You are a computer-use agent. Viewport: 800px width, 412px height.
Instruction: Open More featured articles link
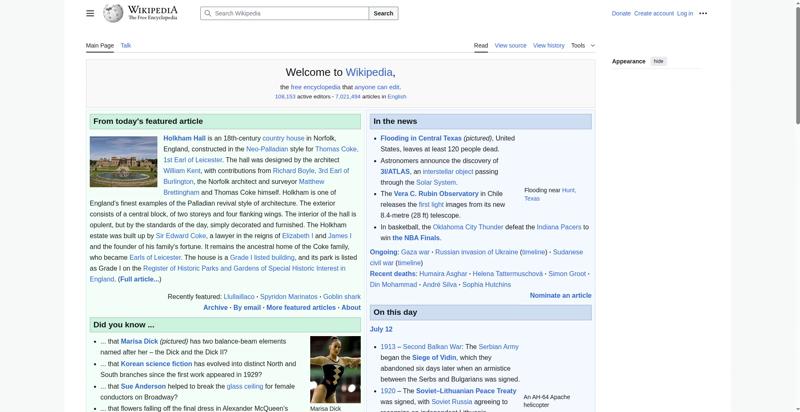[301, 307]
